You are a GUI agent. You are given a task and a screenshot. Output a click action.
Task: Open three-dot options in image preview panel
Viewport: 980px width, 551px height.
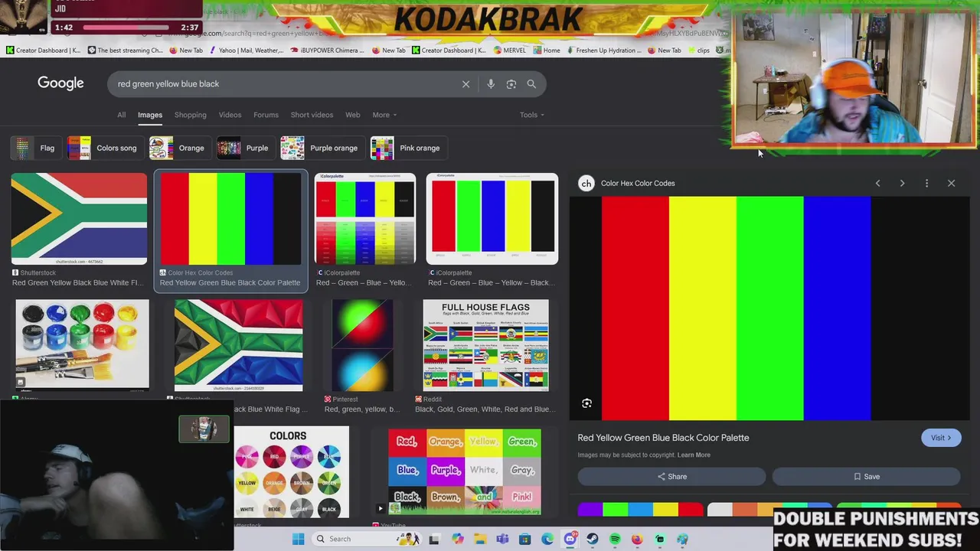(926, 183)
